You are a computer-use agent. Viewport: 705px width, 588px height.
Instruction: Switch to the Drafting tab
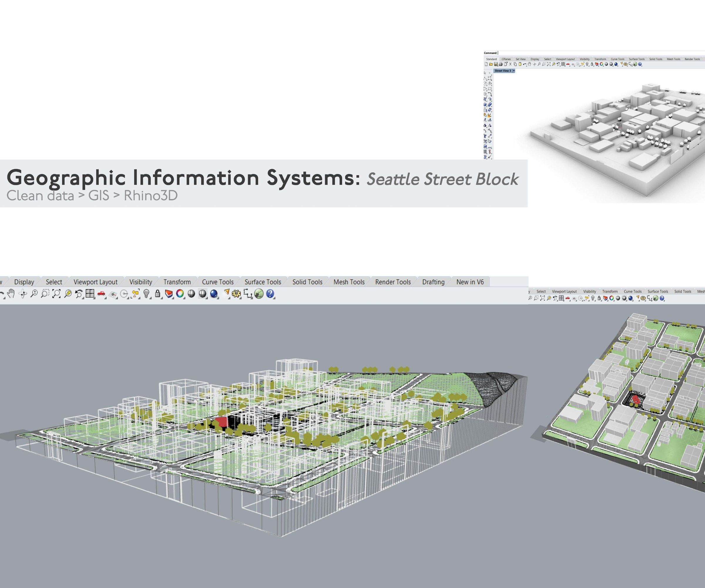point(433,282)
